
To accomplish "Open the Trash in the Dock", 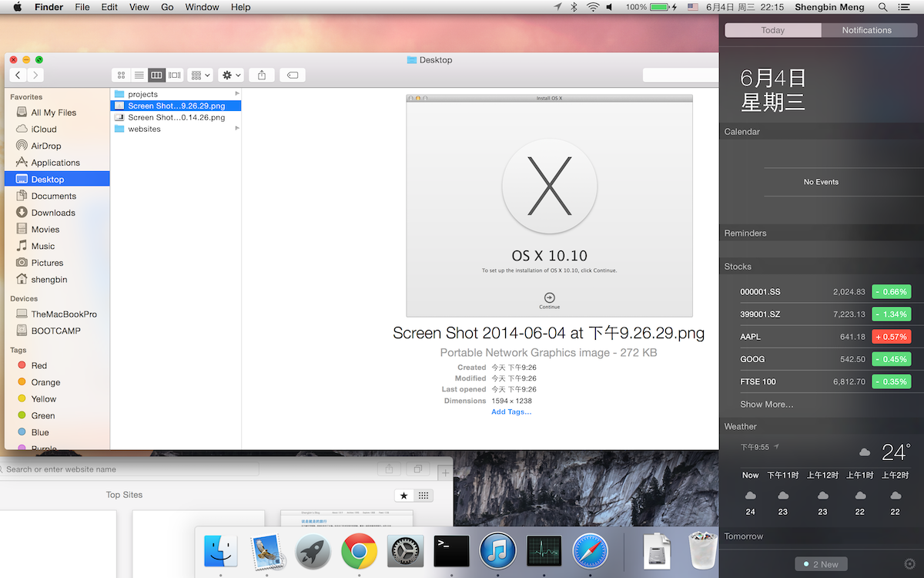I will tap(702, 551).
